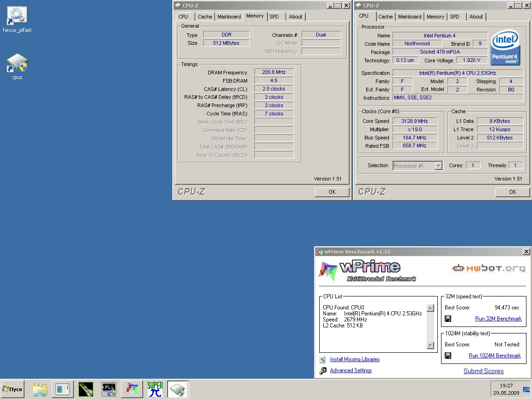Open Super Pi from the taskbar
This screenshot has height=399, width=532.
pos(155,389)
